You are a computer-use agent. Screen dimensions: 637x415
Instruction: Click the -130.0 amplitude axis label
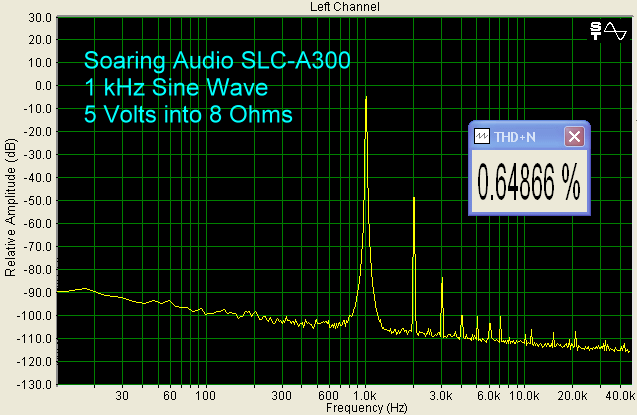point(35,384)
